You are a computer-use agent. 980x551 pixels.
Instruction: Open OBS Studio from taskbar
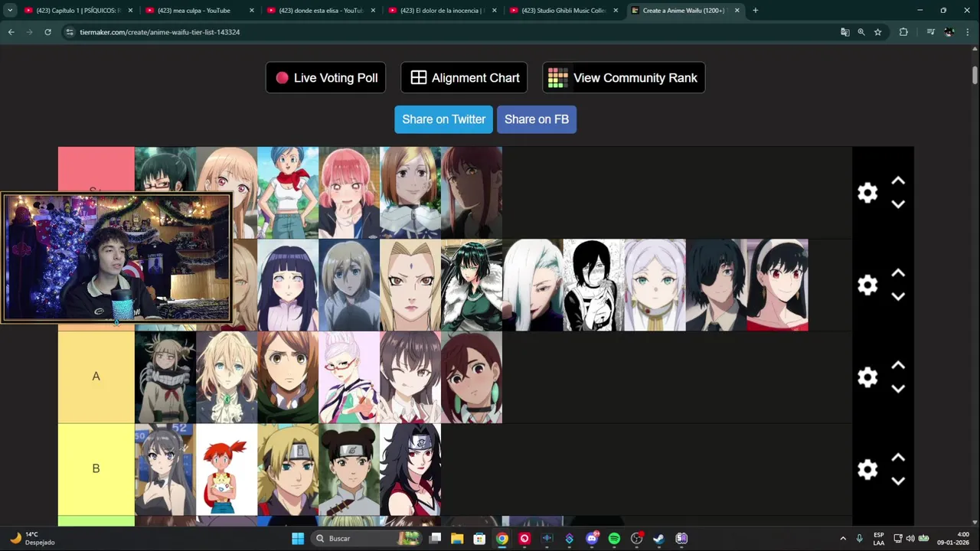coord(637,539)
